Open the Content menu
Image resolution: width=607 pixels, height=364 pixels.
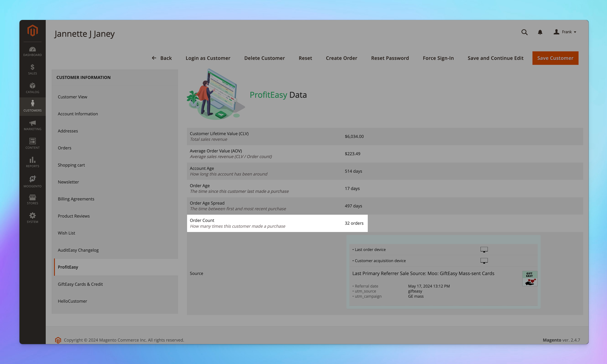coord(32,144)
